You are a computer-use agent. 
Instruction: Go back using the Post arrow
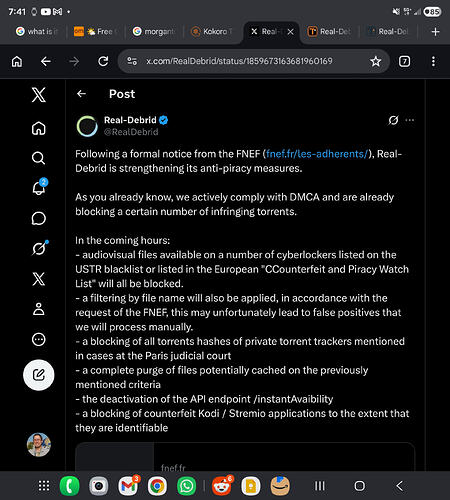point(81,94)
